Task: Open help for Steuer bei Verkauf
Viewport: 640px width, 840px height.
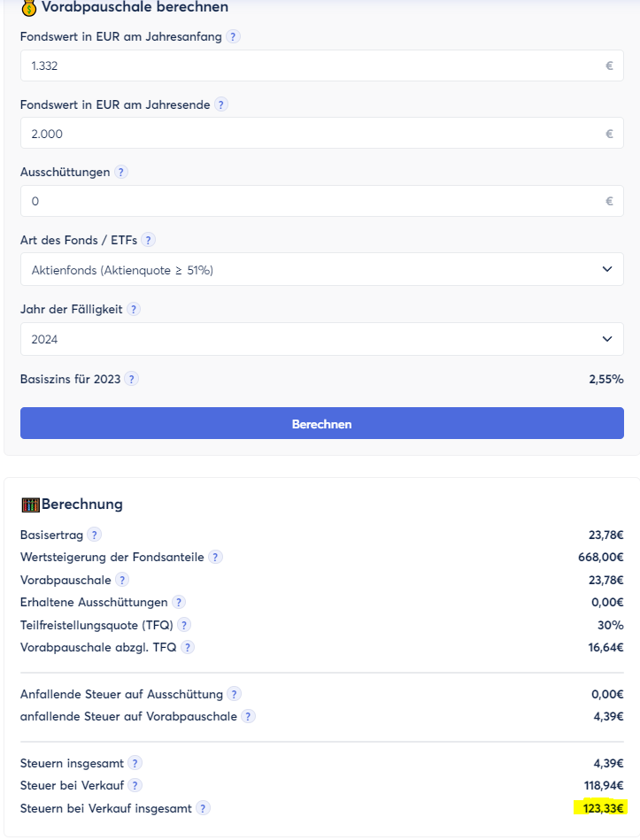Action: [135, 785]
